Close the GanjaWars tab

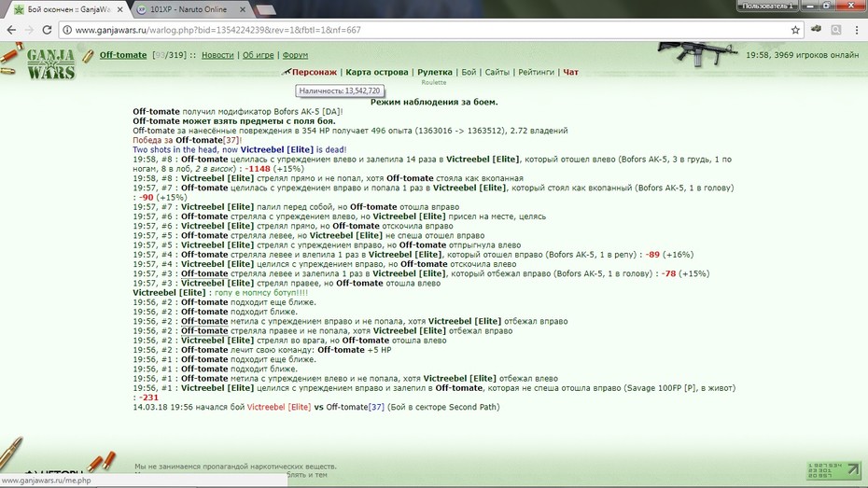120,9
